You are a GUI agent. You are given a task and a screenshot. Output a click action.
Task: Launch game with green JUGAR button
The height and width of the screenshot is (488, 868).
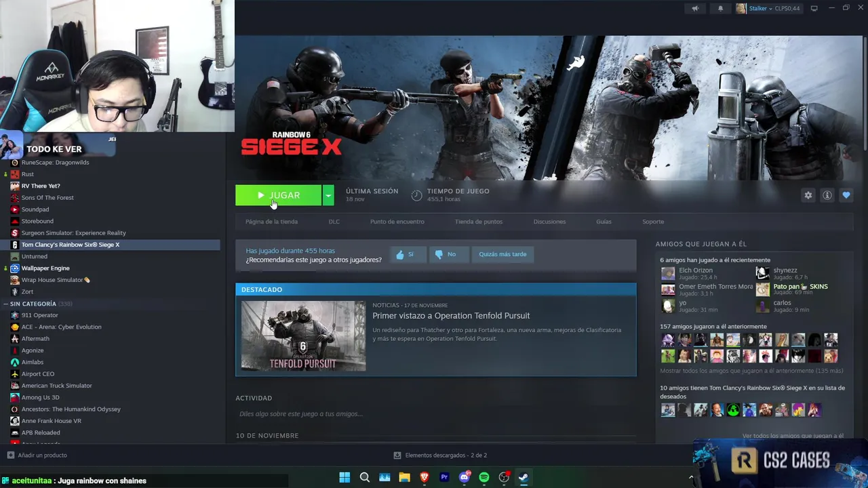pos(278,195)
